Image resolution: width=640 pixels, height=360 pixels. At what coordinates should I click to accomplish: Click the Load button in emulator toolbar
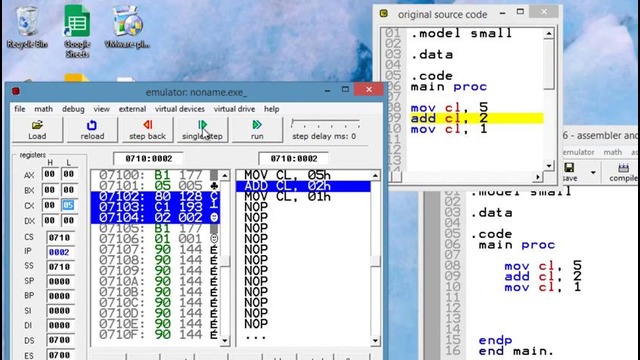[x=37, y=130]
